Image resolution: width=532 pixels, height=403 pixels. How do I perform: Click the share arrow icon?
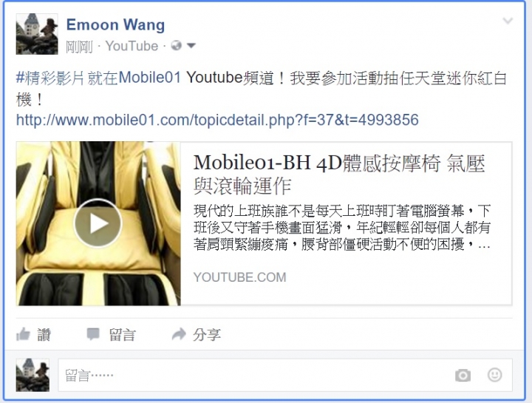point(179,334)
